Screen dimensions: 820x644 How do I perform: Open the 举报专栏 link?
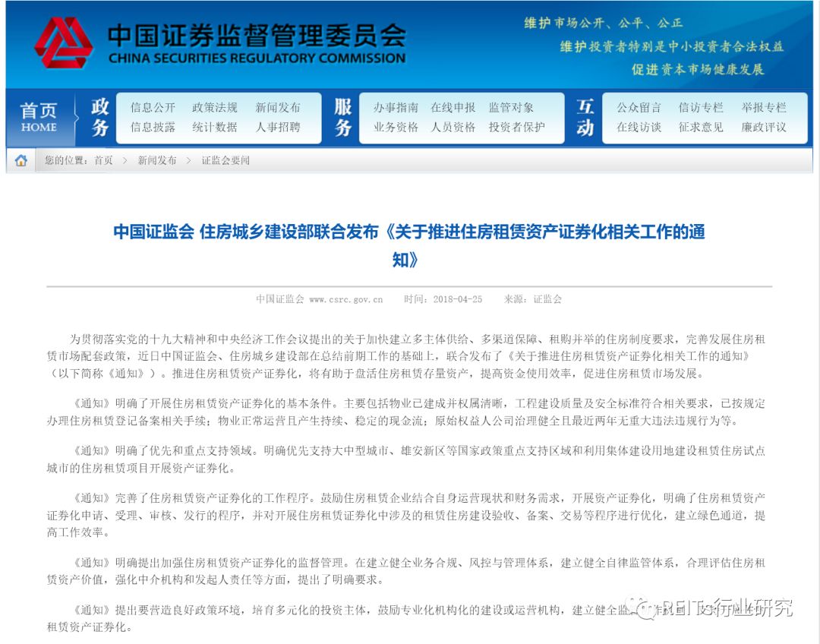click(x=764, y=108)
